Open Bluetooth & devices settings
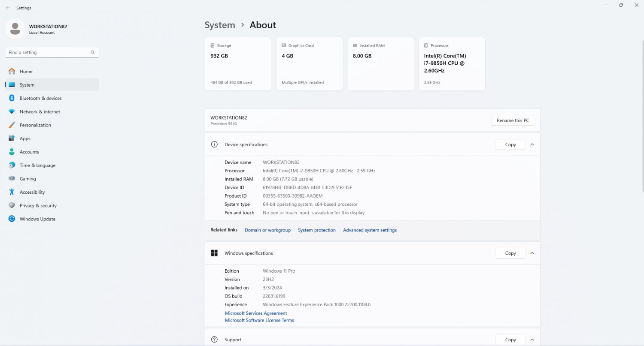The width and height of the screenshot is (644, 346). 52,98
